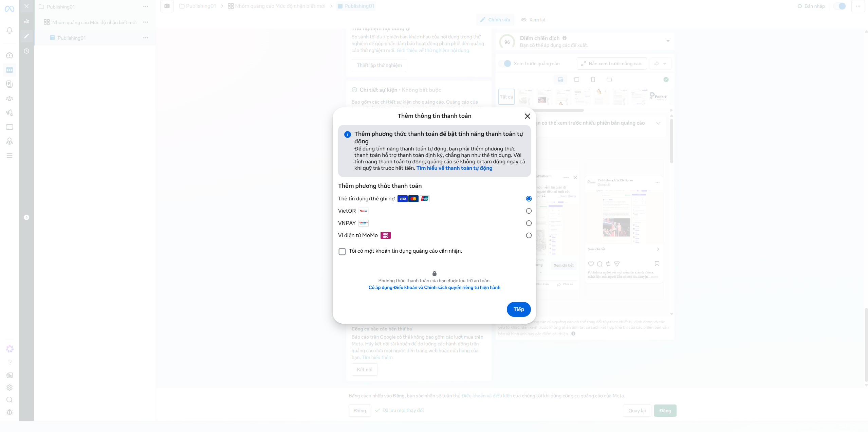Screen dimensions: 868x432
Task: Open the notifications bell
Action: (x=10, y=31)
